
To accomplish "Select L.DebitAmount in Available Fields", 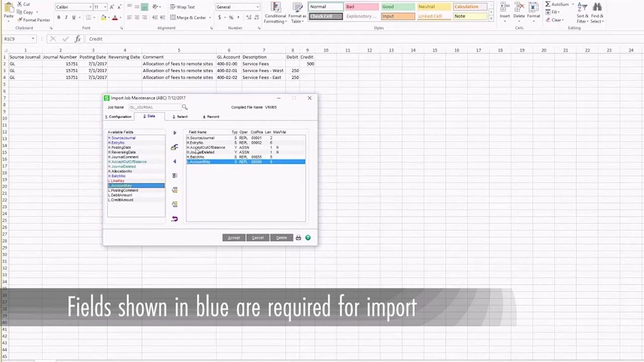I will click(136, 195).
